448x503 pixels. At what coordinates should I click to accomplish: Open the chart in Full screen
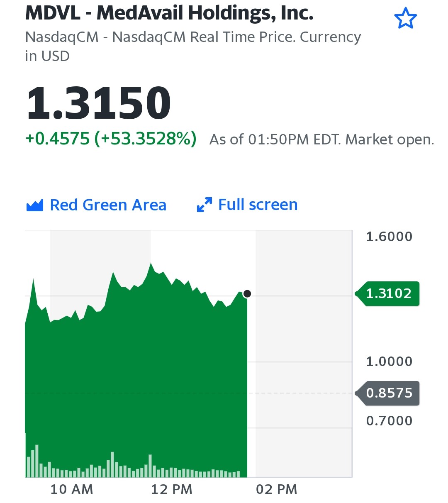click(258, 205)
